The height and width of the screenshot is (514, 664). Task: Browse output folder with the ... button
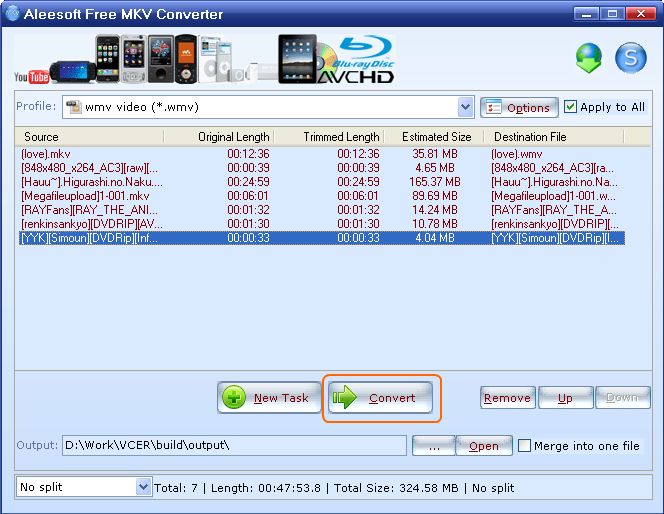434,446
